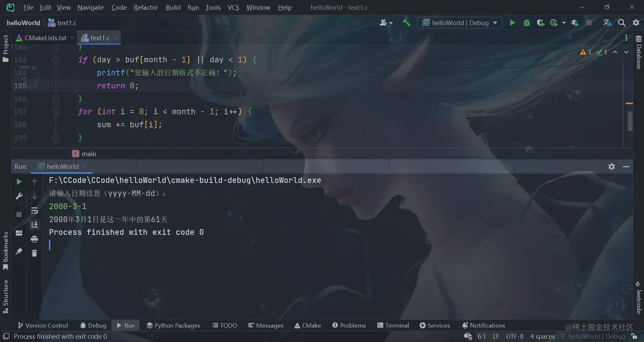Open Run panel settings gear
The image size is (644, 342).
[612, 166]
